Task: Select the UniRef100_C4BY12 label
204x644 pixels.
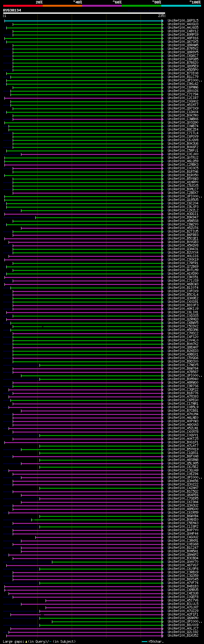Action: (x=183, y=31)
